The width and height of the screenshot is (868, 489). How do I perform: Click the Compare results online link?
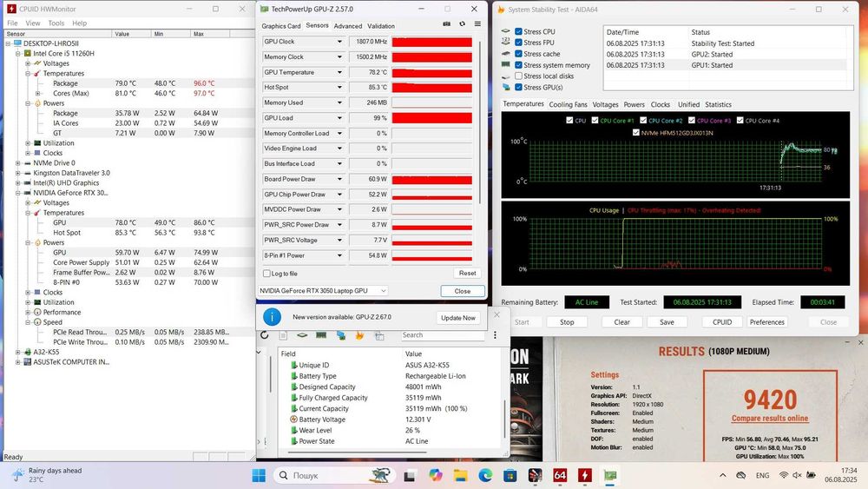(769, 419)
